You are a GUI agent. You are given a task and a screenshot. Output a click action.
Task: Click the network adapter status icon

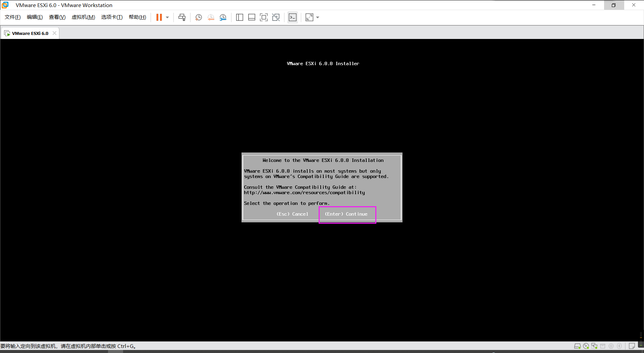[x=594, y=346]
